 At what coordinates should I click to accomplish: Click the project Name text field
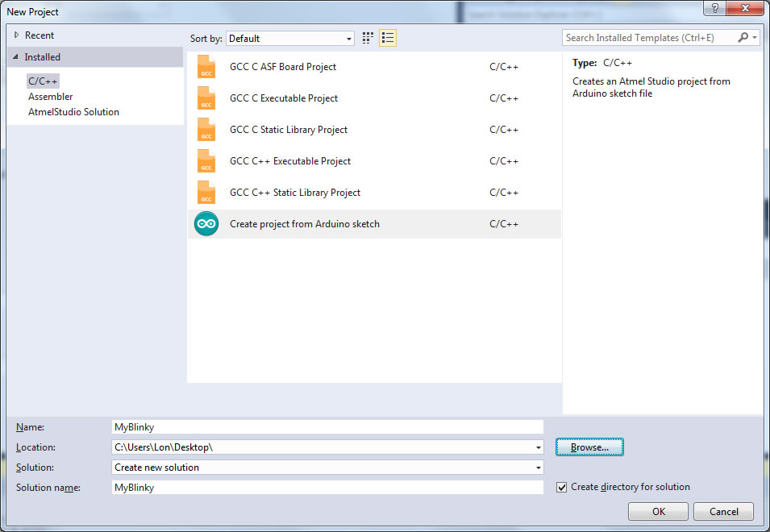pos(327,427)
